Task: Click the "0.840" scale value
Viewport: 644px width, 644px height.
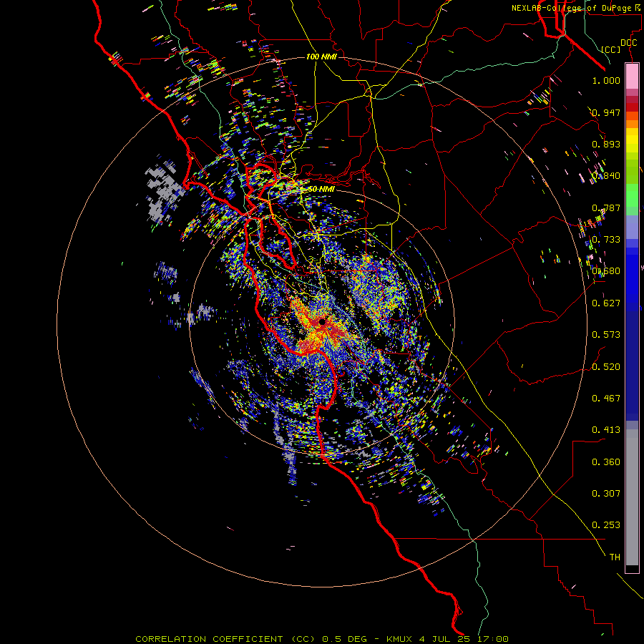Action: [x=606, y=176]
